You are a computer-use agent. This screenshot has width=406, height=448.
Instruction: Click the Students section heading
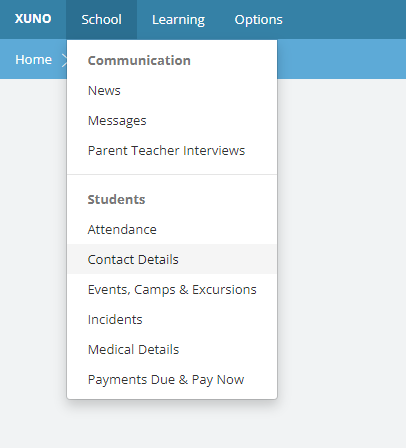point(116,199)
